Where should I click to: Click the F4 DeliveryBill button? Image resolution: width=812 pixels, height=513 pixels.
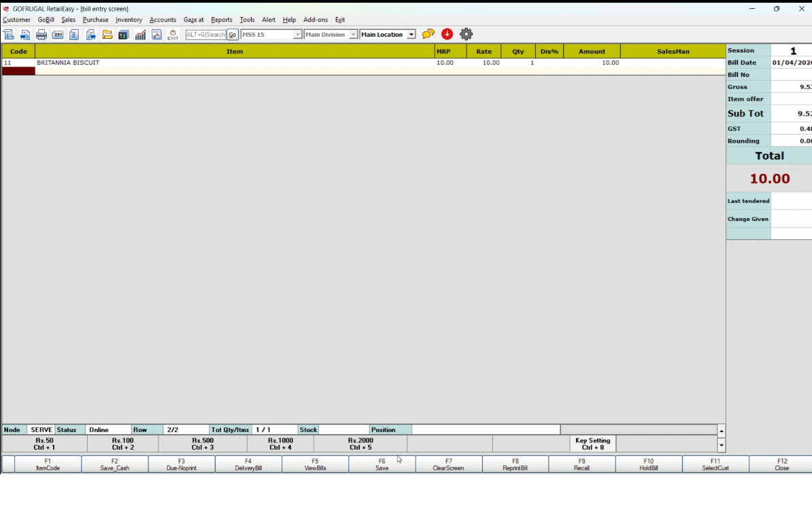[x=248, y=464]
